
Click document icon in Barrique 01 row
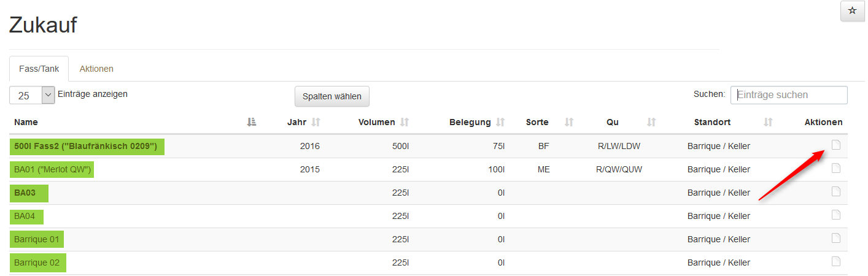point(835,238)
